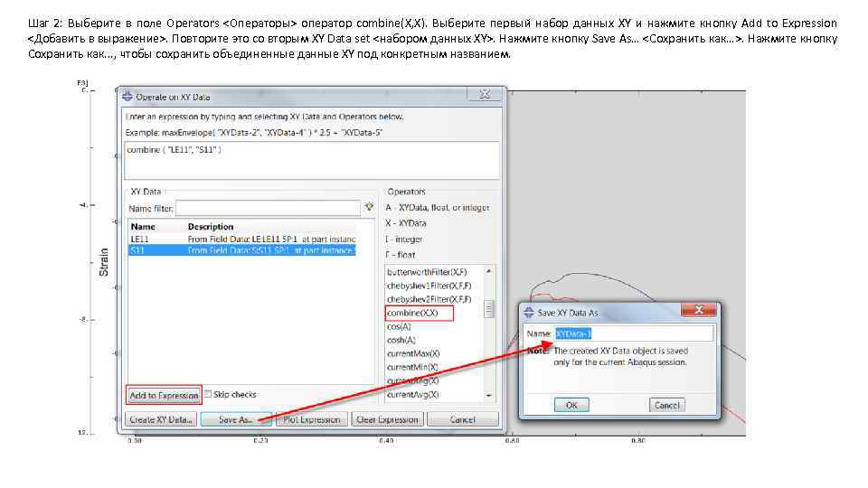Screen dimensions: 868x488
Task: Click the Create XY Data button
Action: [x=161, y=419]
